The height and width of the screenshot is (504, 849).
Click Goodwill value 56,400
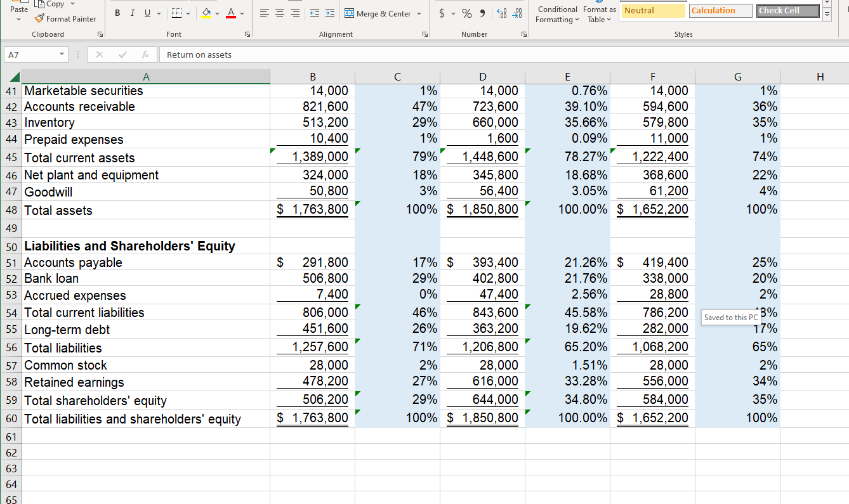pyautogui.click(x=483, y=191)
